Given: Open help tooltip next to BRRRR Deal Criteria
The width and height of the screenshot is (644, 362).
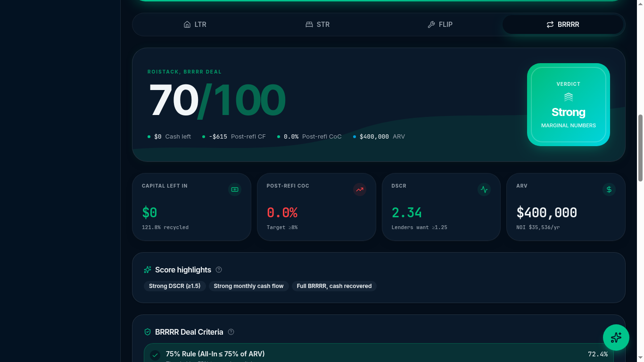Looking at the screenshot, I should click(231, 332).
